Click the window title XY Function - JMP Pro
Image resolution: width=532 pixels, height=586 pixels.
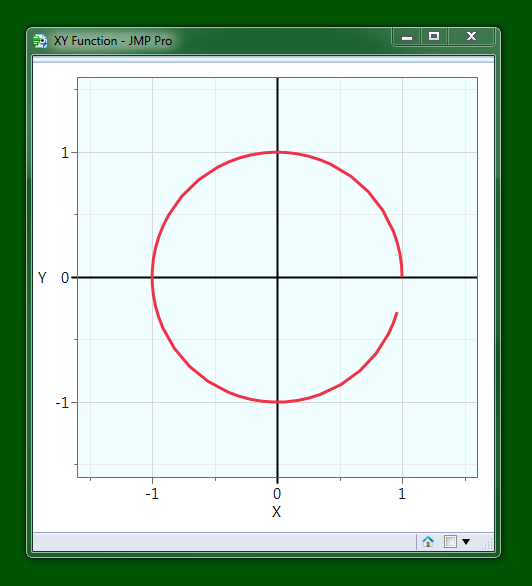[x=113, y=41]
